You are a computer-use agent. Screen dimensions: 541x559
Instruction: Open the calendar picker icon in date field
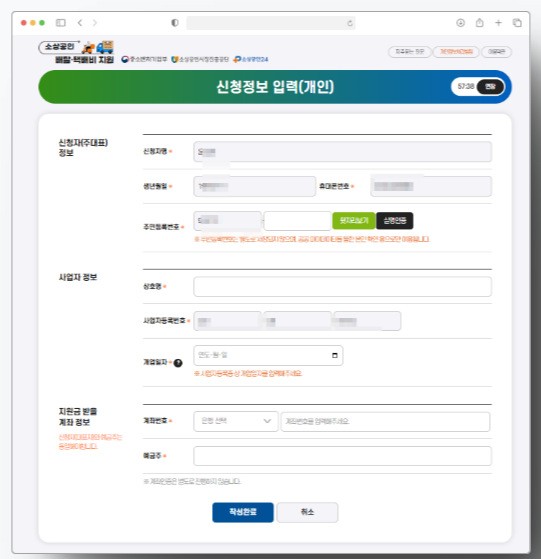335,355
